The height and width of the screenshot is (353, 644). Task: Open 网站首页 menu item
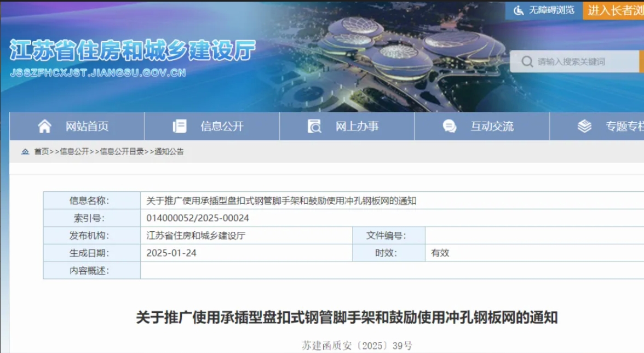tap(87, 126)
